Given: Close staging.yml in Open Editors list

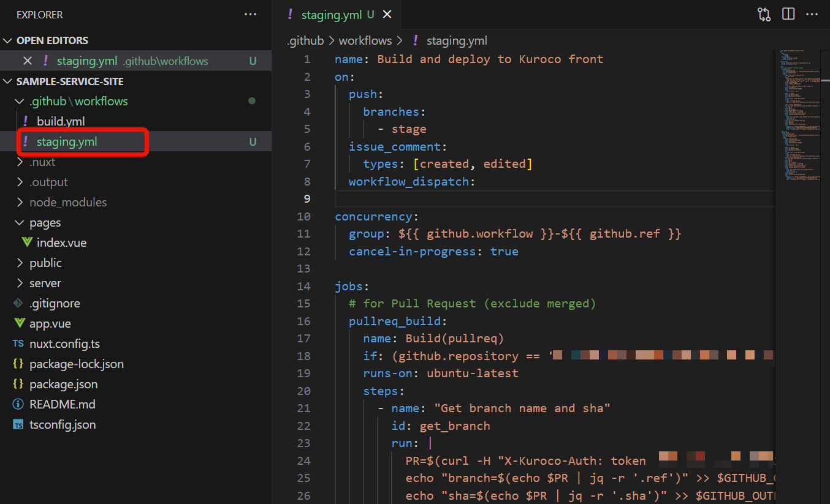Looking at the screenshot, I should [27, 61].
